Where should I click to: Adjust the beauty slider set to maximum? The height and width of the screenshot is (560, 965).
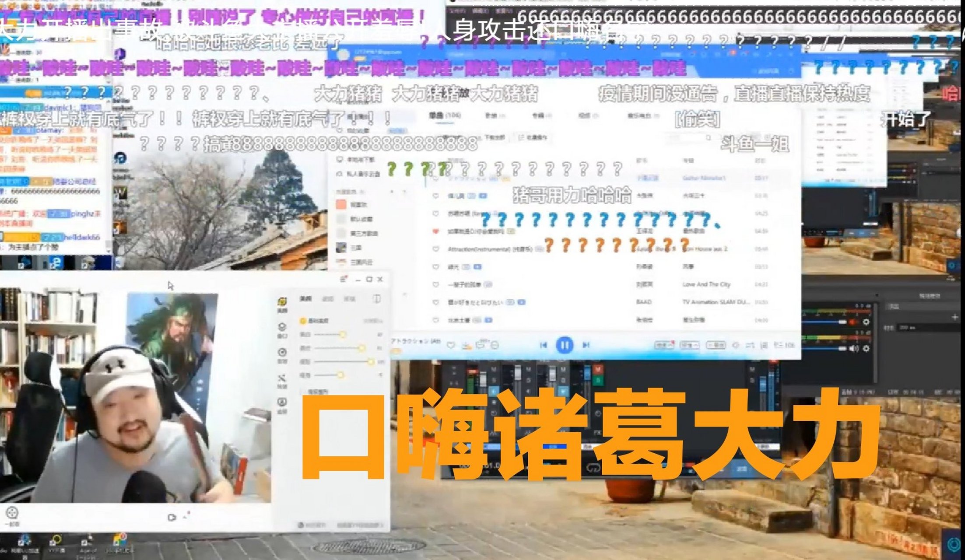(344, 362)
